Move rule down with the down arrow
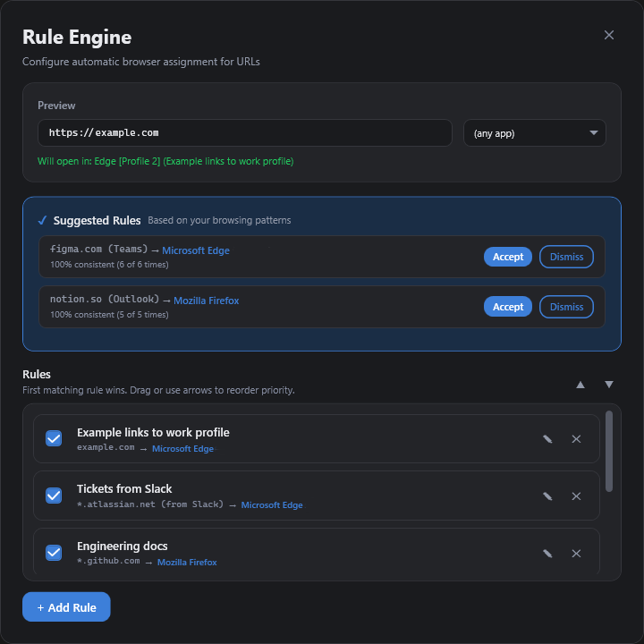Screen dimensions: 644x644 (609, 385)
